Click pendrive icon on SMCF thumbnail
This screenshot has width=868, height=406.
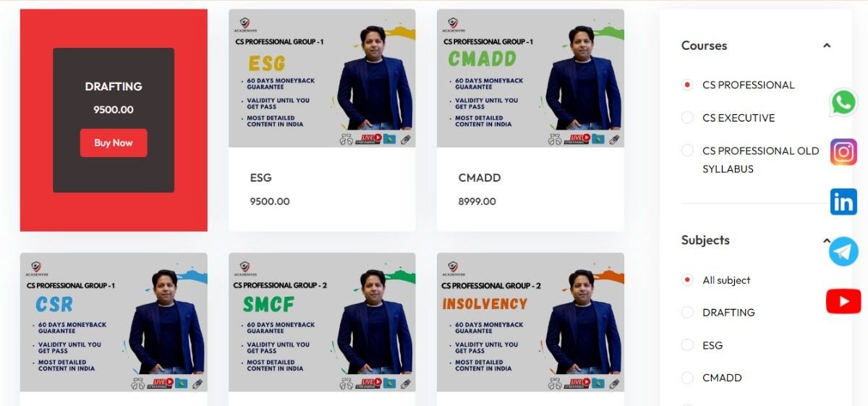(404, 383)
